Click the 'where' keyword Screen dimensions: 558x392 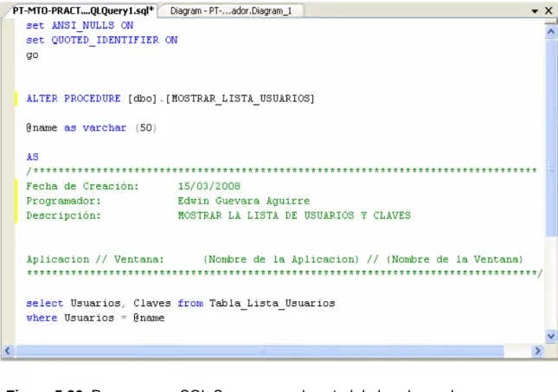[x=42, y=318]
